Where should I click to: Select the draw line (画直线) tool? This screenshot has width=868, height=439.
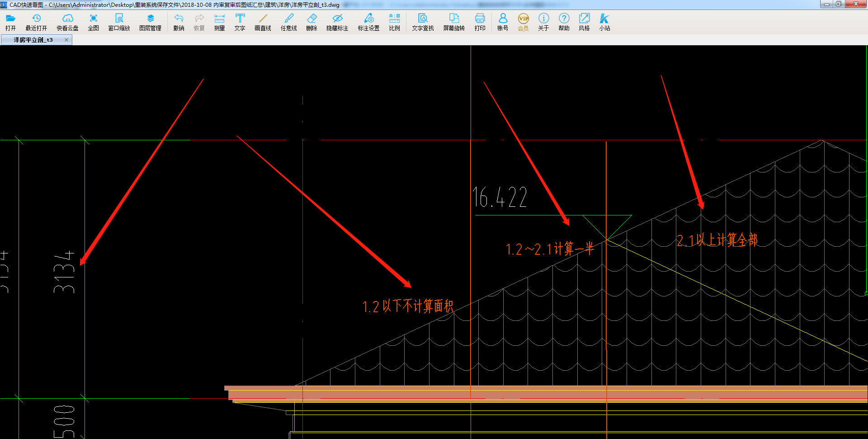[x=263, y=22]
